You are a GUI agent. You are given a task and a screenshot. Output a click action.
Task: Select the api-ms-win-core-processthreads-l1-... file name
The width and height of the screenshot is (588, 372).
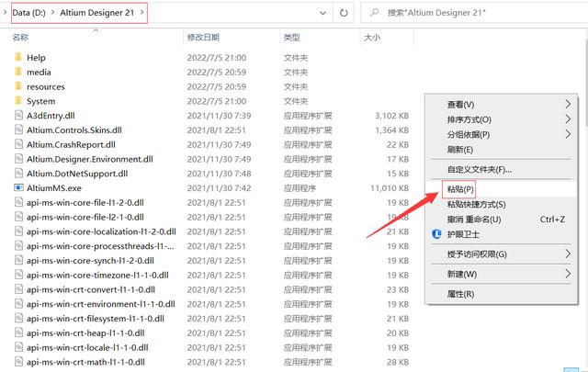tap(100, 246)
